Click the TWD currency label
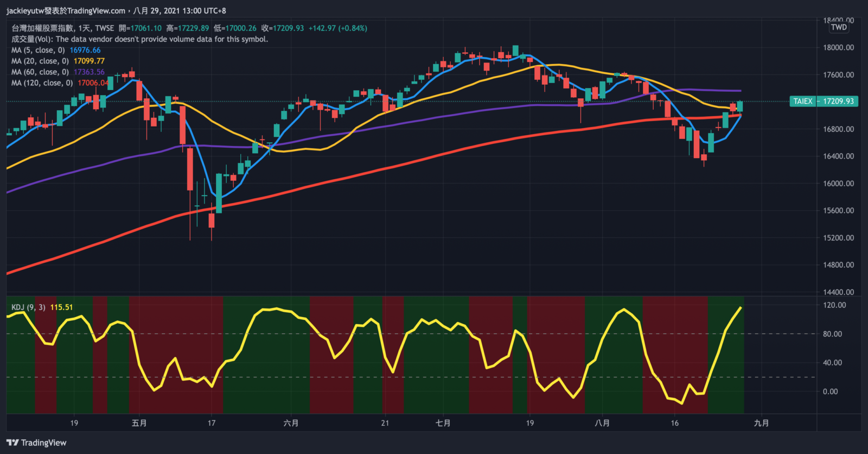This screenshot has width=868, height=454. point(839,27)
